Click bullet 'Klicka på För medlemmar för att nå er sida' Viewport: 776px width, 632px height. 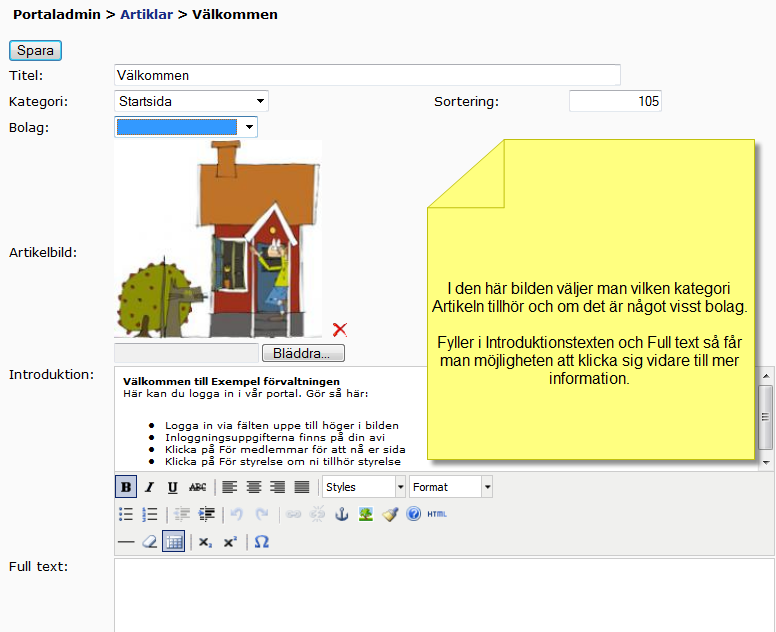[285, 449]
